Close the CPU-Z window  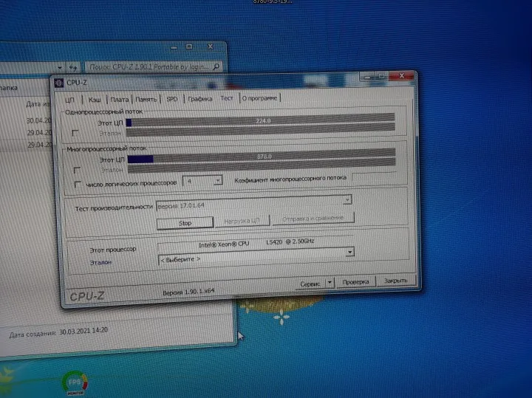[x=401, y=76]
